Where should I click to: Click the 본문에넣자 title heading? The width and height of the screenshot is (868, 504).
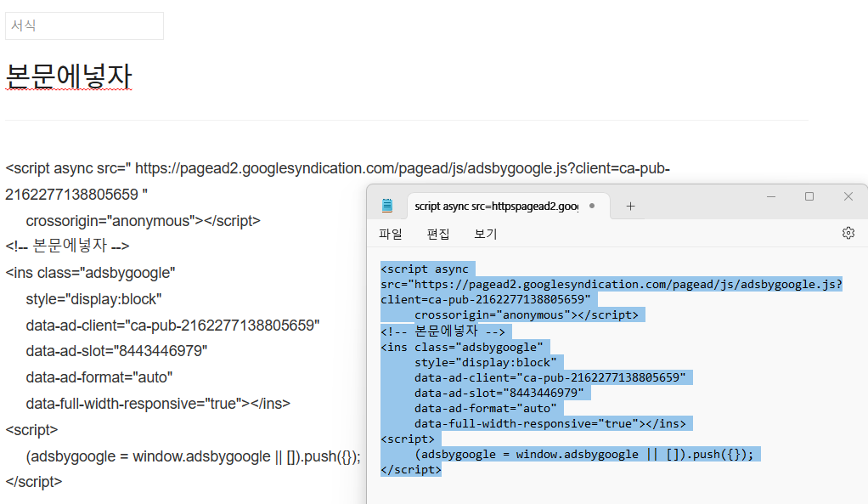pos(69,76)
